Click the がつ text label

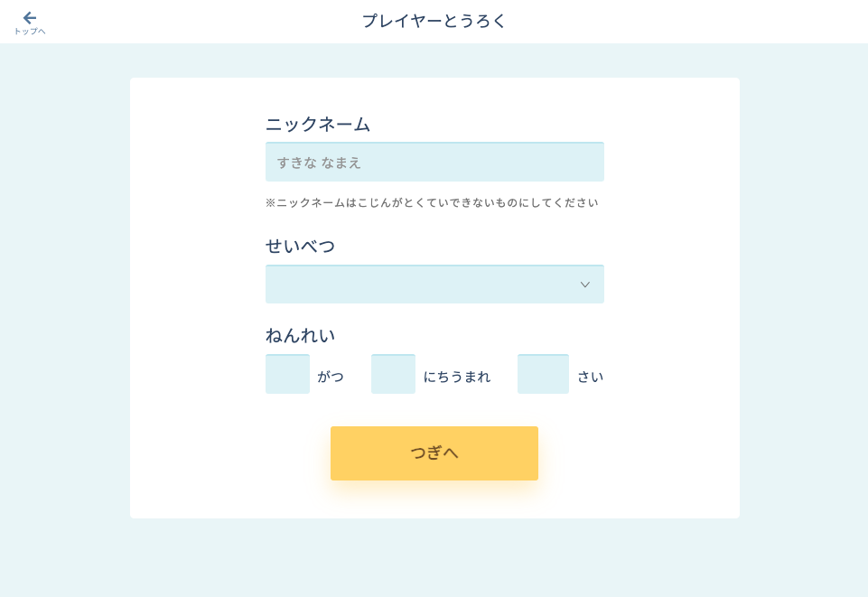[331, 377]
